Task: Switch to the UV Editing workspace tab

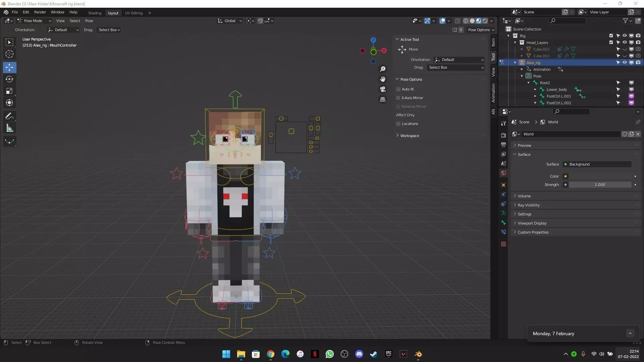Action: pyautogui.click(x=134, y=13)
